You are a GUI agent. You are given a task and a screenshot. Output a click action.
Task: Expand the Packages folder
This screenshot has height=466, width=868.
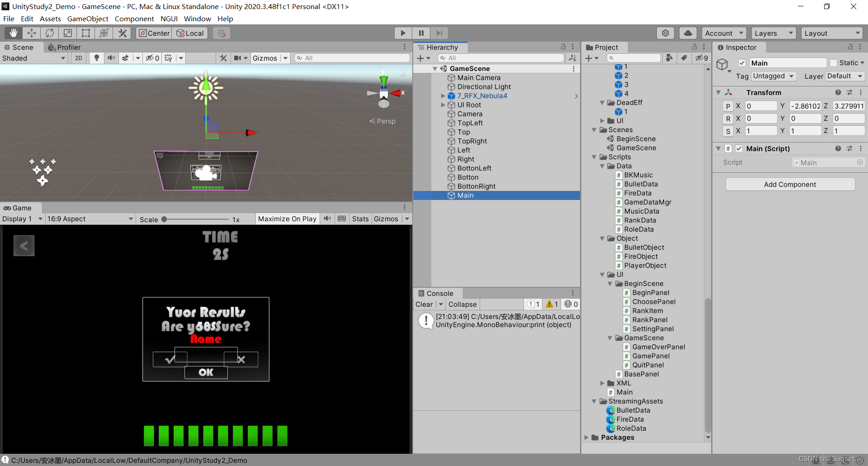pyautogui.click(x=586, y=437)
